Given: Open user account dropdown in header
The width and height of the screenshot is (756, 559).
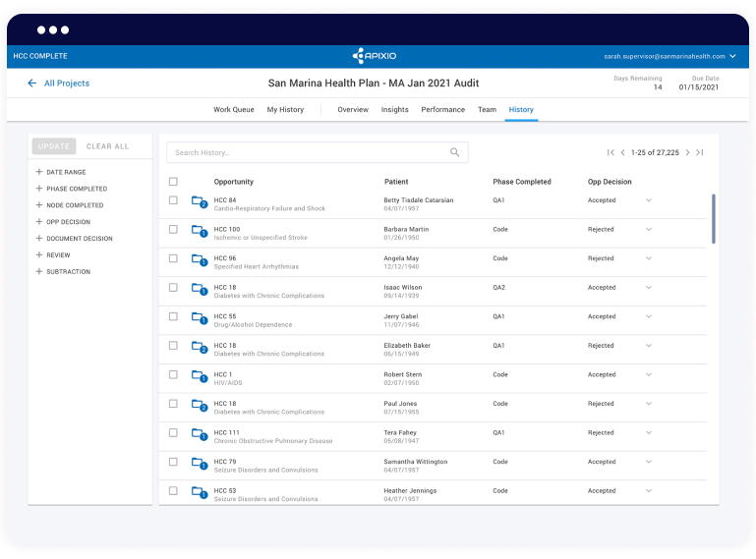Looking at the screenshot, I should pos(732,56).
